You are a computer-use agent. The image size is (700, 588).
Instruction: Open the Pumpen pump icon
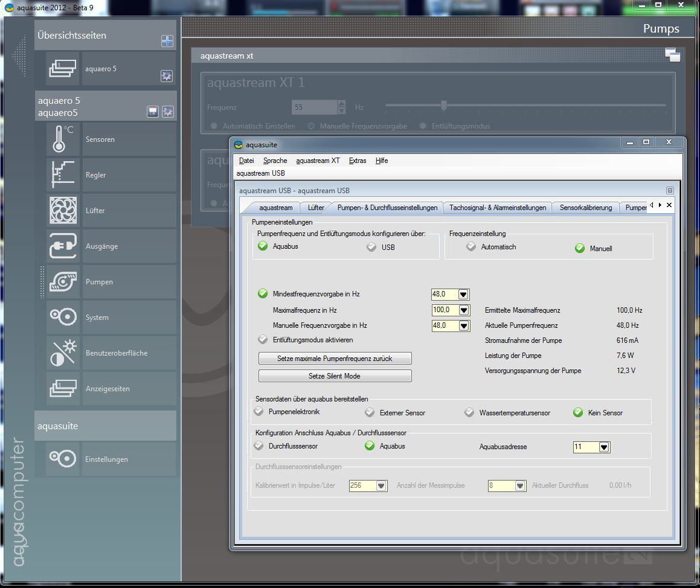click(x=63, y=282)
